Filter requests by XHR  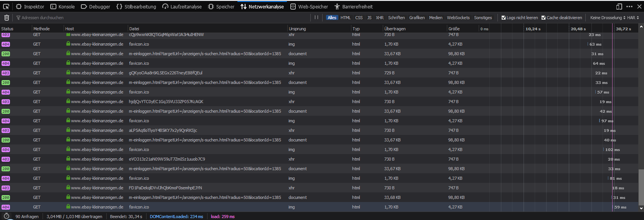pyautogui.click(x=380, y=18)
